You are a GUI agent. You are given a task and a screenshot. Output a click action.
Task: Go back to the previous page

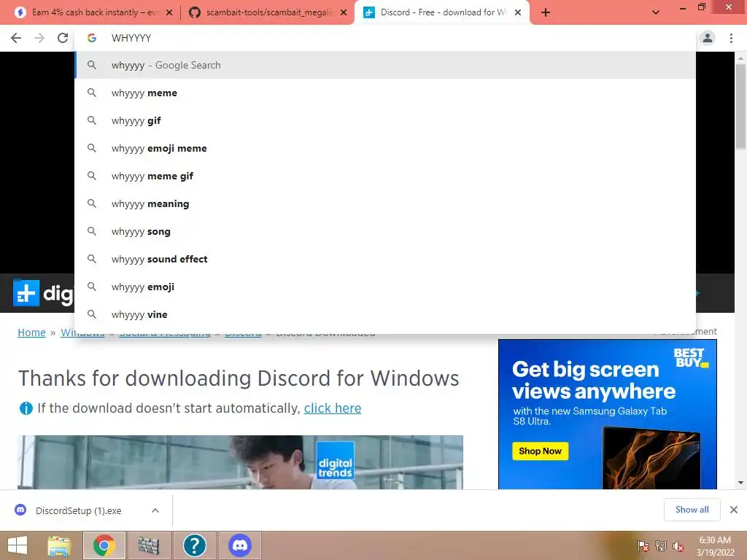click(x=16, y=38)
